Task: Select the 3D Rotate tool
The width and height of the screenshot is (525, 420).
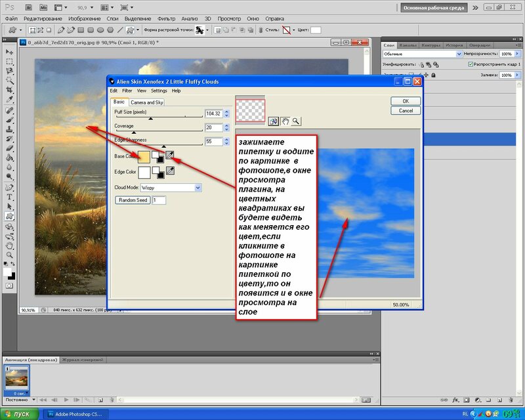Action: (9, 227)
